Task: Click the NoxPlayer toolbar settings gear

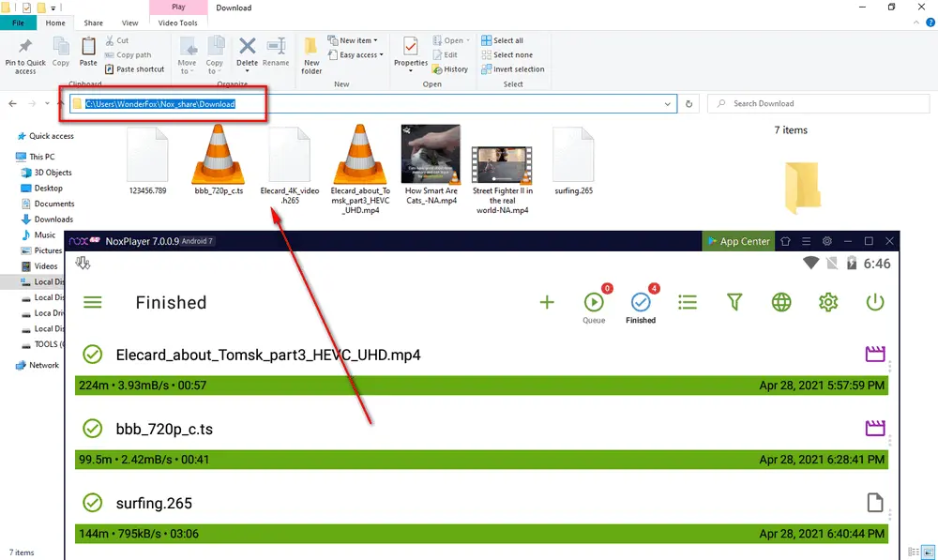Action: pyautogui.click(x=826, y=241)
